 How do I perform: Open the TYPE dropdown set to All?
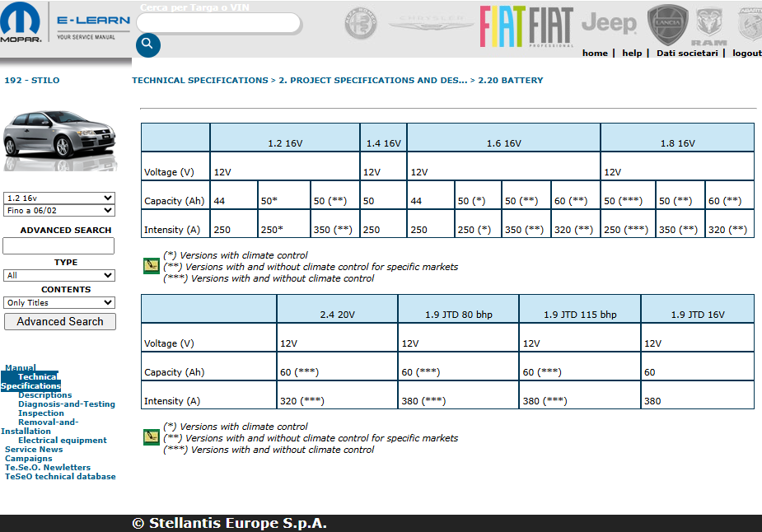pyautogui.click(x=58, y=275)
